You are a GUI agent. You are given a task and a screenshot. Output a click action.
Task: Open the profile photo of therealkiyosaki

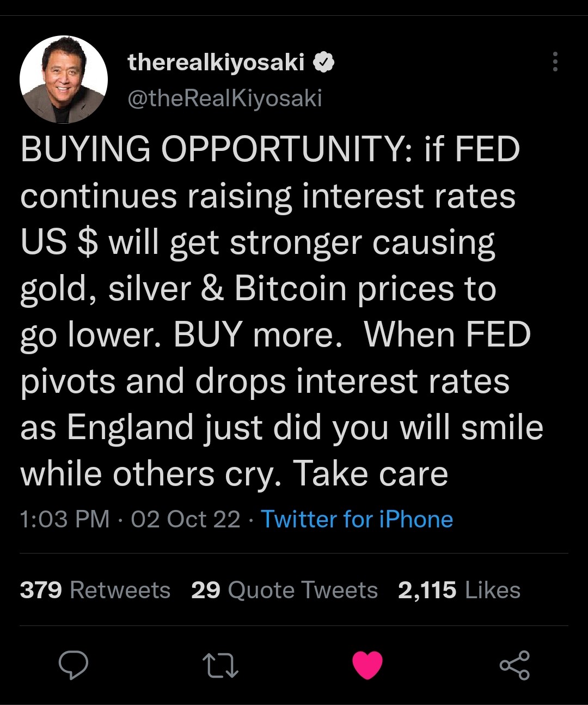click(x=64, y=80)
